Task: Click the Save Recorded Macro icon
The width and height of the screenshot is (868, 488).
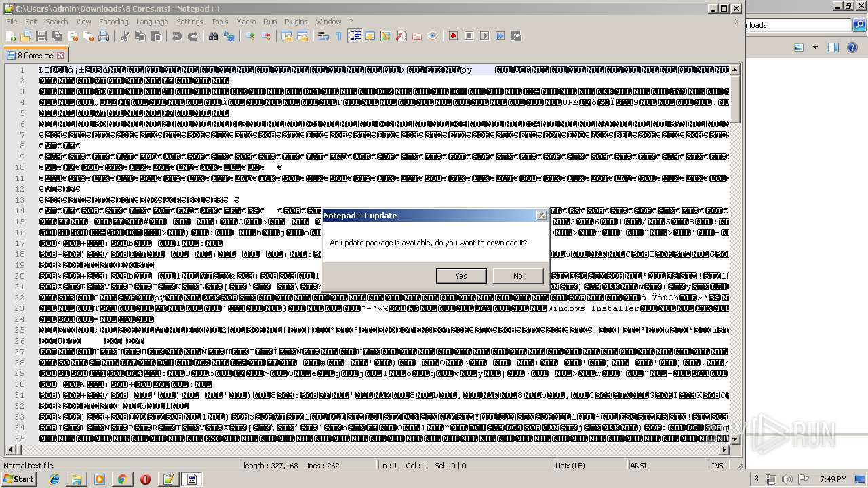Action: click(516, 36)
